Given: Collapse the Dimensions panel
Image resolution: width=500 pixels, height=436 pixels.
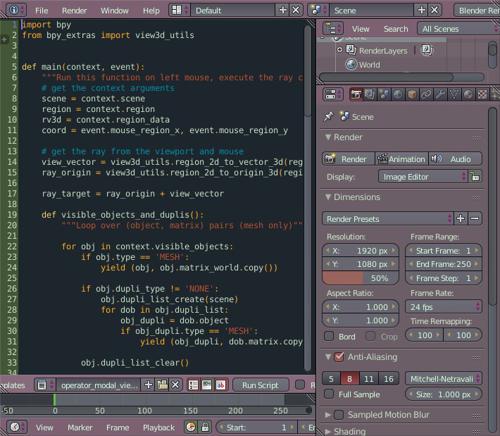Looking at the screenshot, I should (x=354, y=197).
